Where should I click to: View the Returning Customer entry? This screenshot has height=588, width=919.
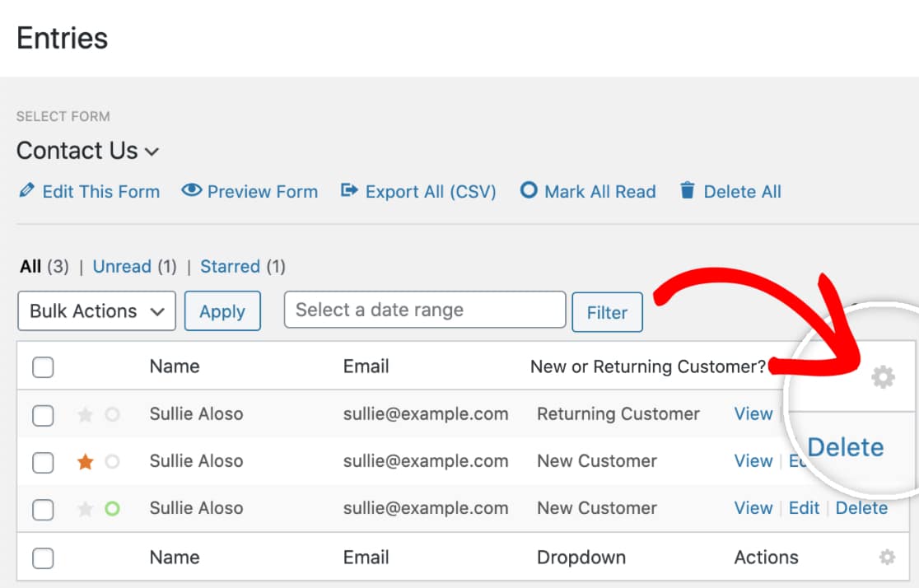[x=753, y=414]
